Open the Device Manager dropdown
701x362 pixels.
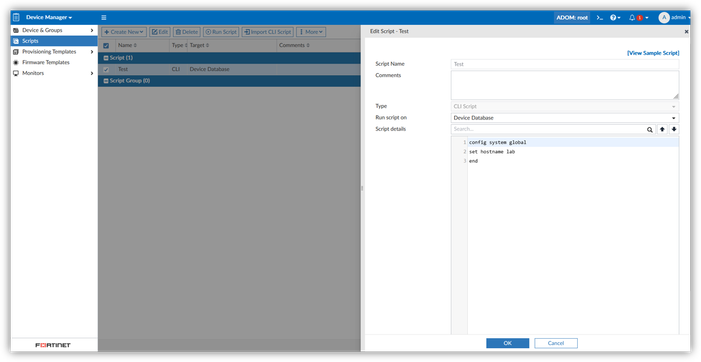click(x=49, y=17)
